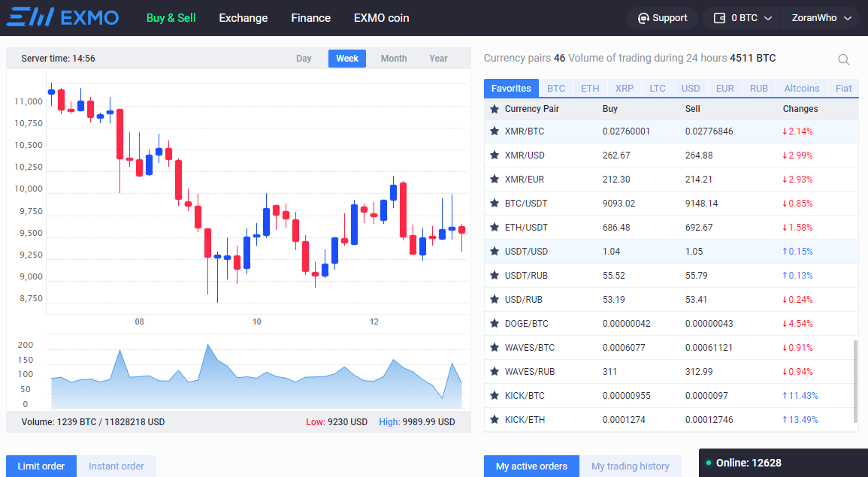The image size is (868, 477).
Task: Click the wallet icon beside 0 BTC
Action: 719,18
